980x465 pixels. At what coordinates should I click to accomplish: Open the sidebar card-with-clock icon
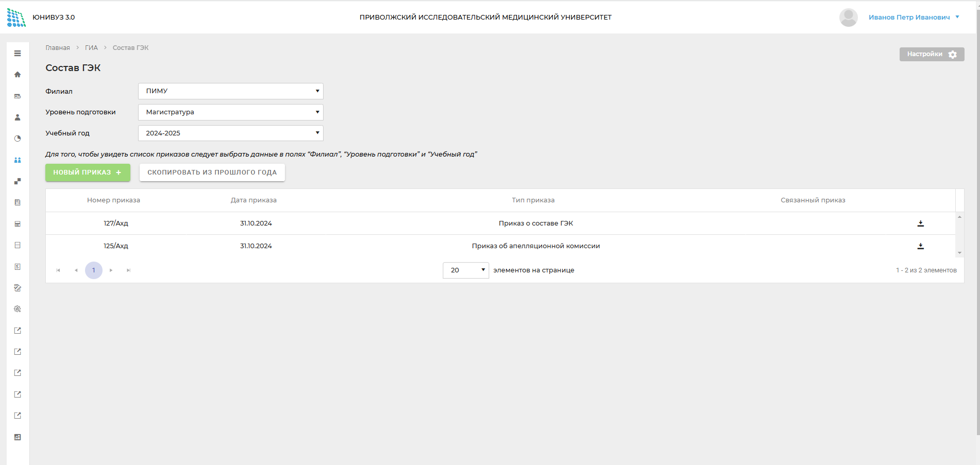click(x=18, y=96)
